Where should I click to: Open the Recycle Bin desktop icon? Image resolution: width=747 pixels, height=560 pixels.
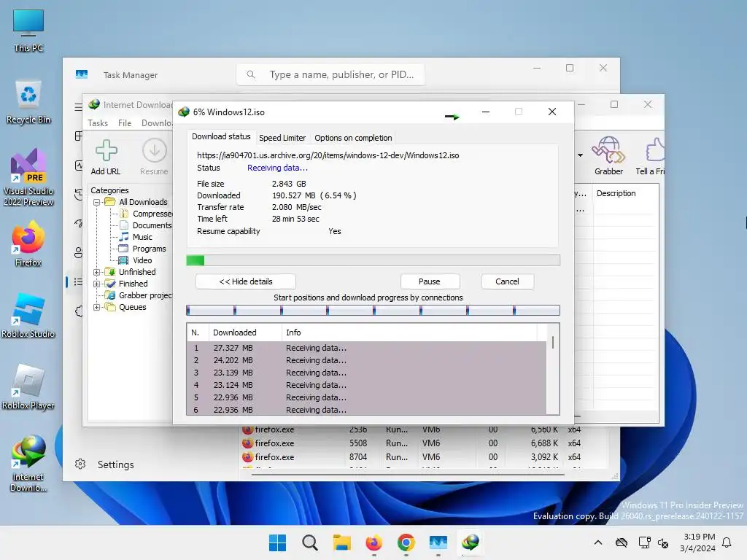[28, 102]
